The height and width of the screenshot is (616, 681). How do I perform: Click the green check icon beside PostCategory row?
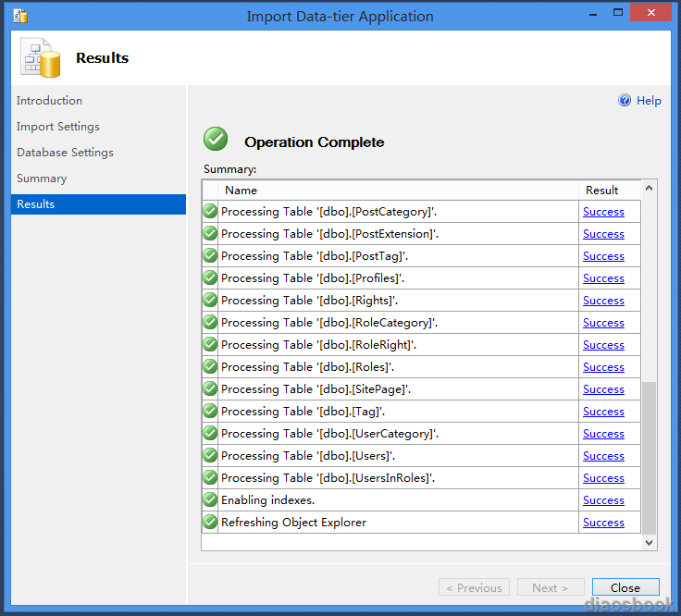click(210, 212)
